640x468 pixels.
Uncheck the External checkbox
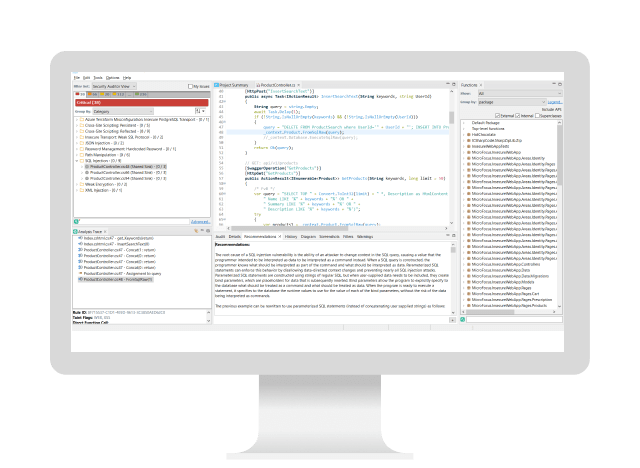coord(497,116)
